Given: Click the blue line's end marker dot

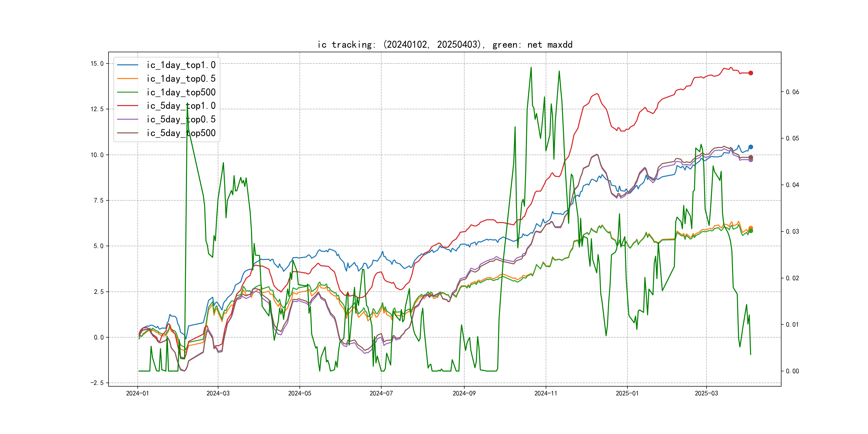Looking at the screenshot, I should tap(751, 147).
